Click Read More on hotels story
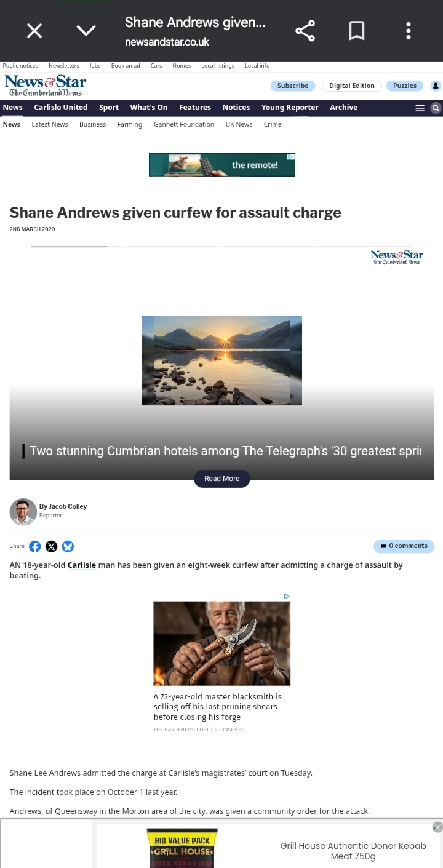 coord(221,479)
